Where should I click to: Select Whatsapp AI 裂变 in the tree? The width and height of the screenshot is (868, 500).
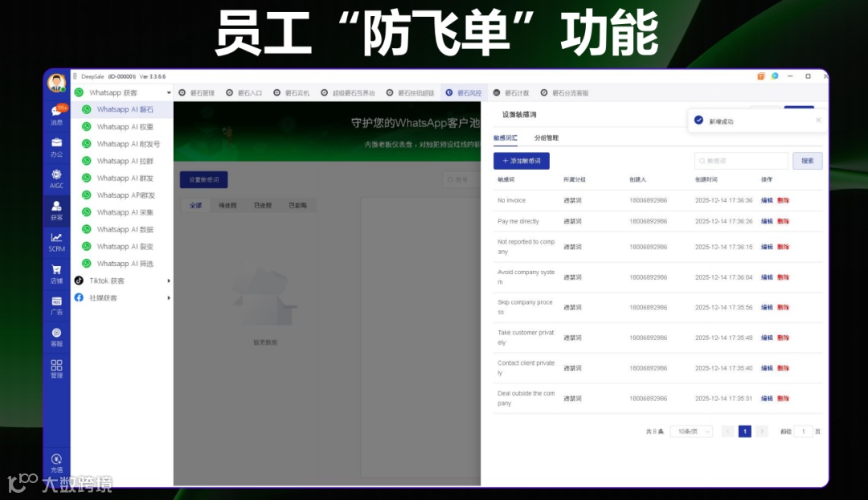coord(122,247)
